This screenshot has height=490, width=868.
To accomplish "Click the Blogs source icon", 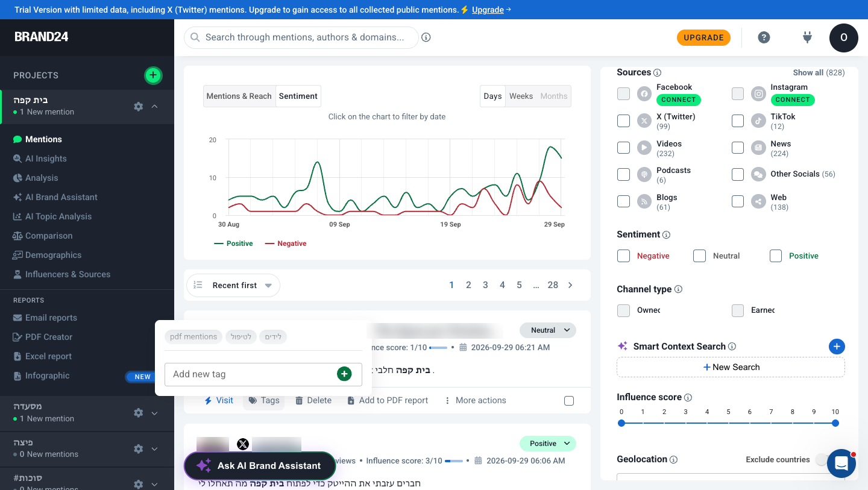I will (x=644, y=202).
